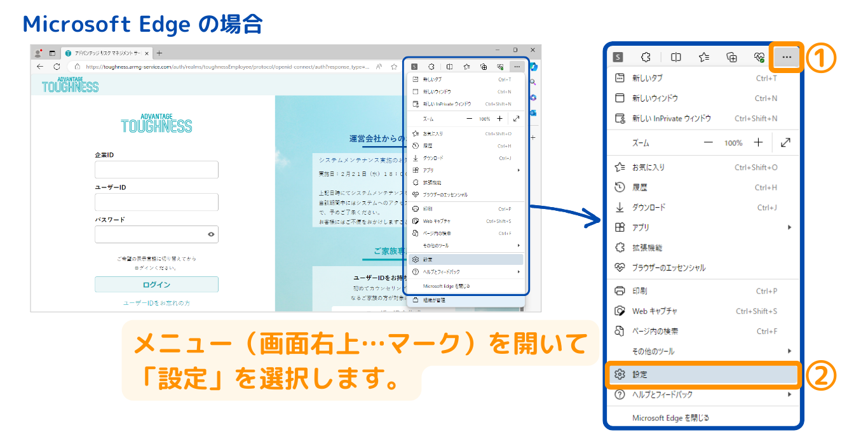
Task: Click the refresh icon in the browser window
Action: click(57, 66)
